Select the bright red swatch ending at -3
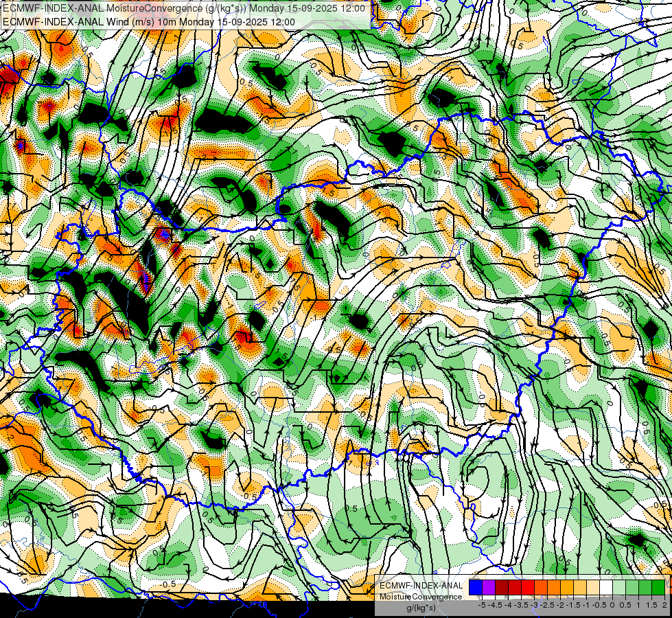Screen dimensions: 672x618 [x=528, y=588]
